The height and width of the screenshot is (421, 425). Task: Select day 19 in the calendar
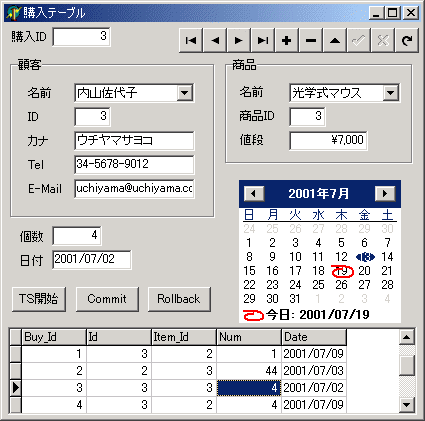[x=342, y=271]
